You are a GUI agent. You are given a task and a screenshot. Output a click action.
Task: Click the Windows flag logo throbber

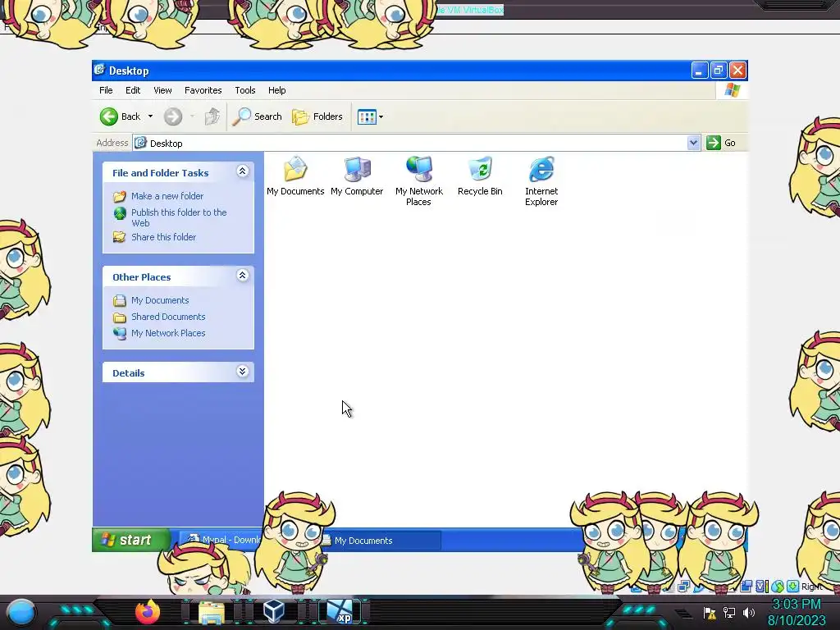click(x=732, y=90)
